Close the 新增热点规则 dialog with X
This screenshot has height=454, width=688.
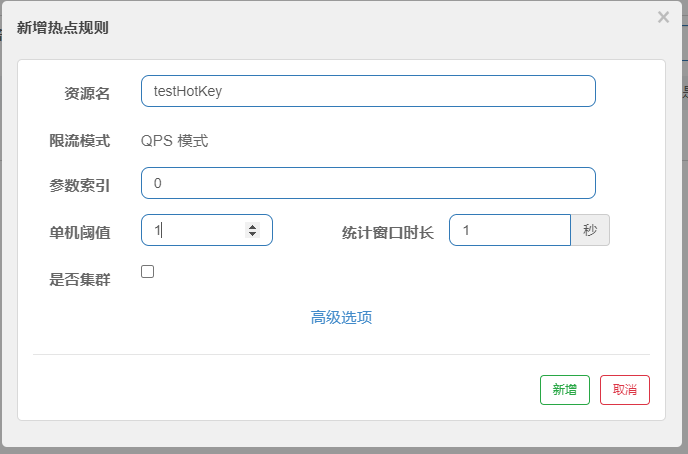(x=663, y=17)
